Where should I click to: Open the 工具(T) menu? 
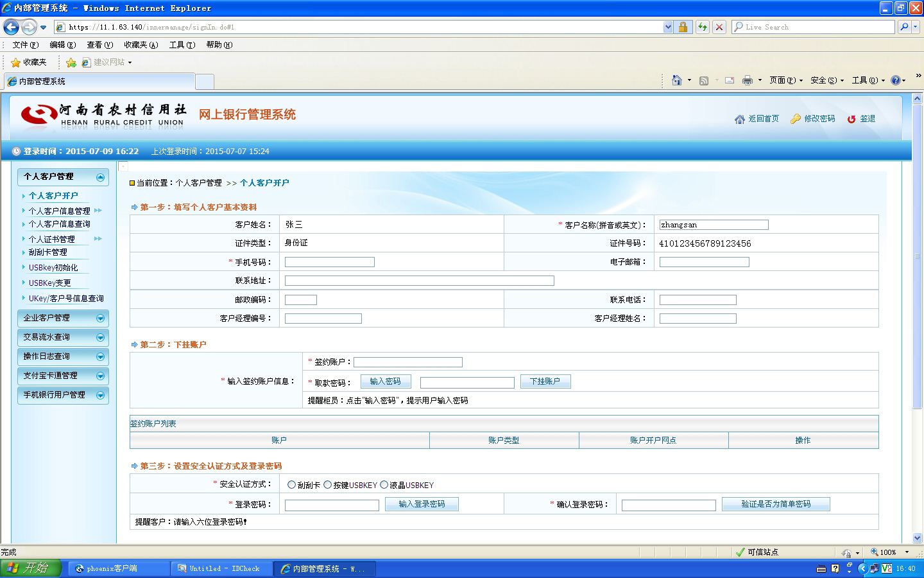[x=182, y=45]
